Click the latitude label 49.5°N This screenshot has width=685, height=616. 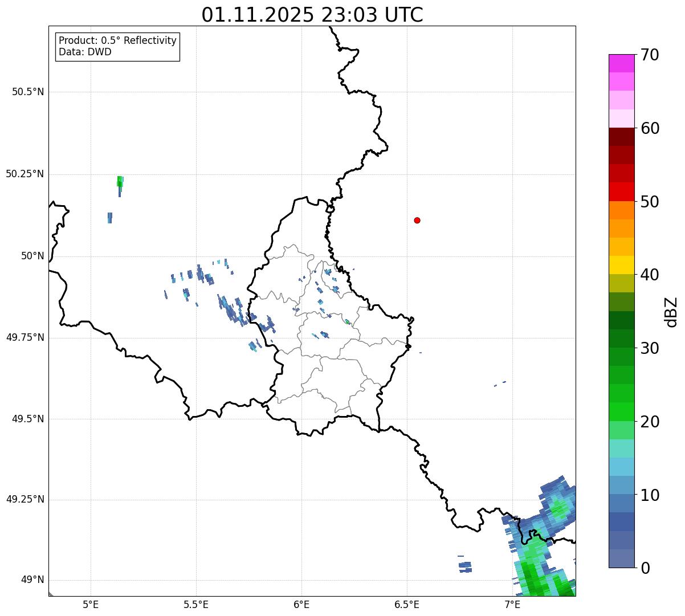click(x=27, y=419)
